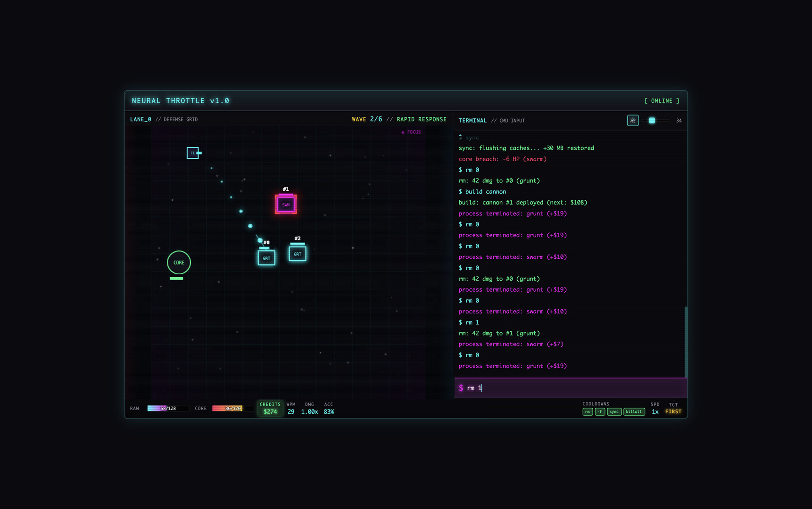Activate the killall cooldown badge
The width and height of the screenshot is (812, 509).
coord(634,411)
